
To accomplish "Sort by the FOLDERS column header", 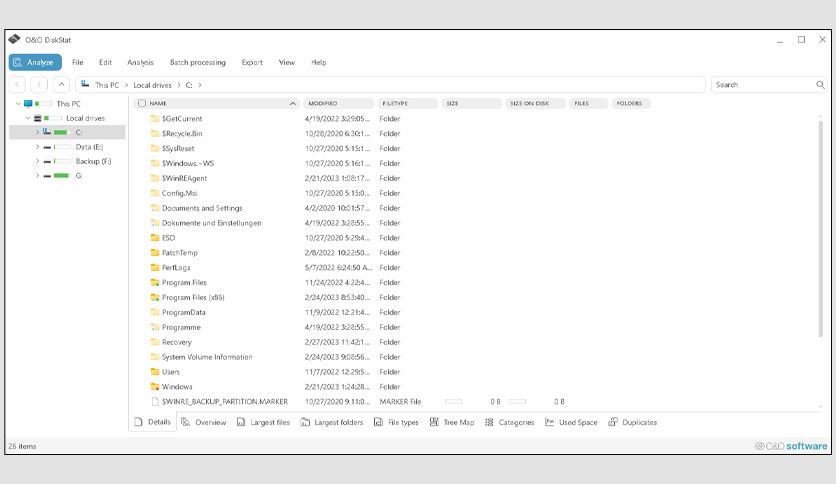I will (x=631, y=103).
